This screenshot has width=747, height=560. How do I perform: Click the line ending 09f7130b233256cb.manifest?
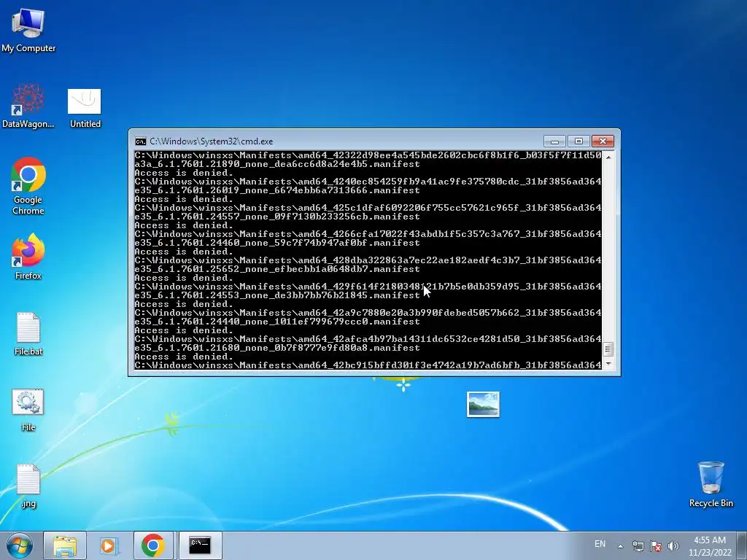(x=277, y=217)
